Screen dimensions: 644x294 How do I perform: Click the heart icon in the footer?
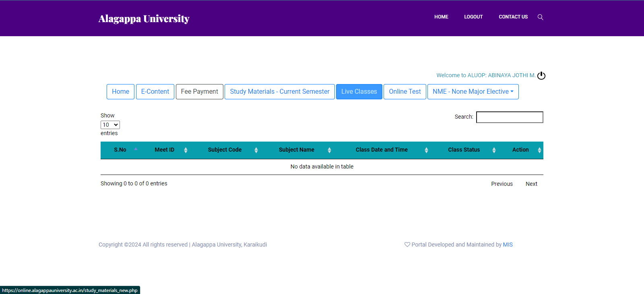[407, 245]
